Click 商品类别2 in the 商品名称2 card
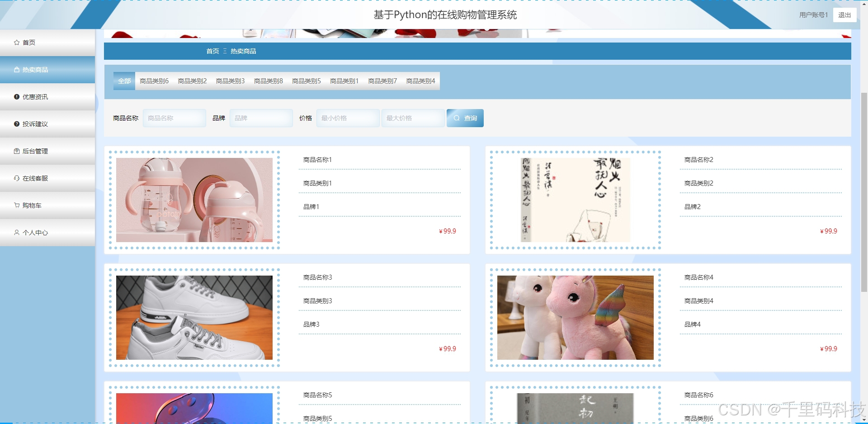868x424 pixels. pos(698,183)
